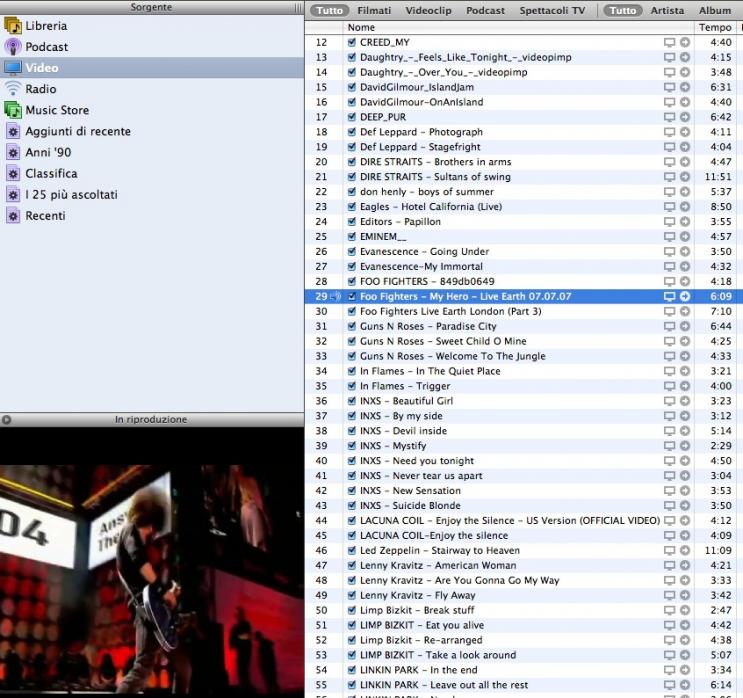Select the LACUNA COIL US Version (OFFICIAL VIDEO) track
Screen dimensions: 743x698
point(510,520)
